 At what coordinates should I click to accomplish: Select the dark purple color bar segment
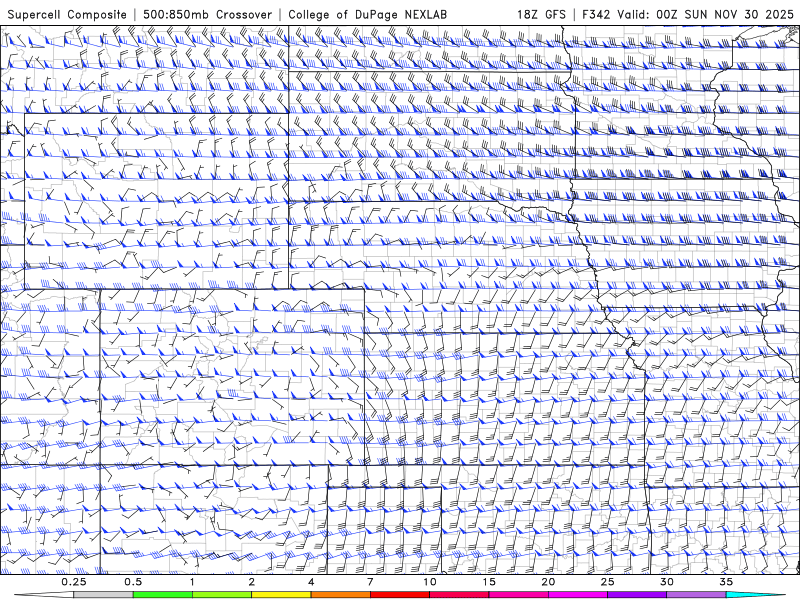click(637, 595)
